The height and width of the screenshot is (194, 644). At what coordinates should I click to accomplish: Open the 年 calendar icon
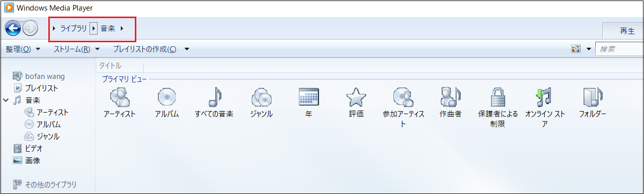(309, 96)
